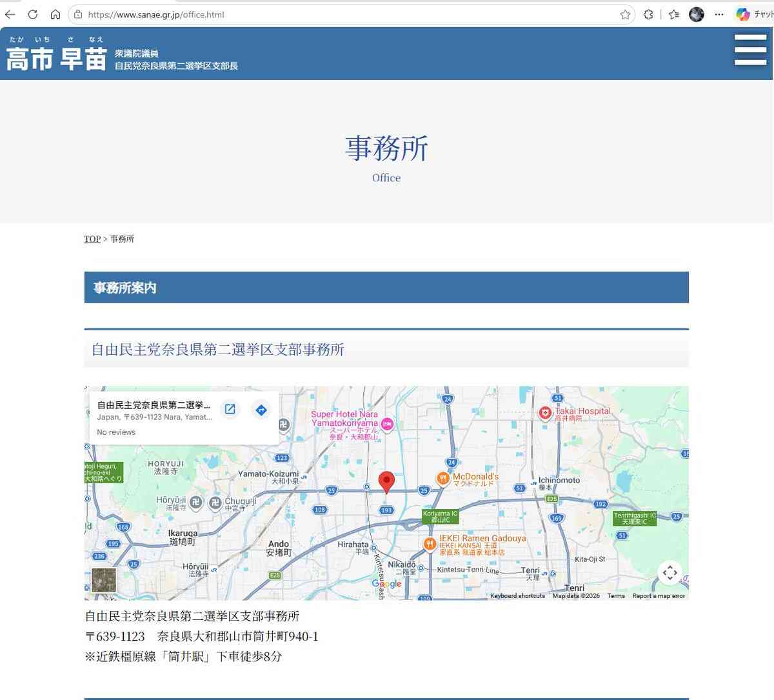Select the Super Hotel Nara Yamatokoriyama marker
Image resolution: width=774 pixels, height=700 pixels.
[387, 424]
